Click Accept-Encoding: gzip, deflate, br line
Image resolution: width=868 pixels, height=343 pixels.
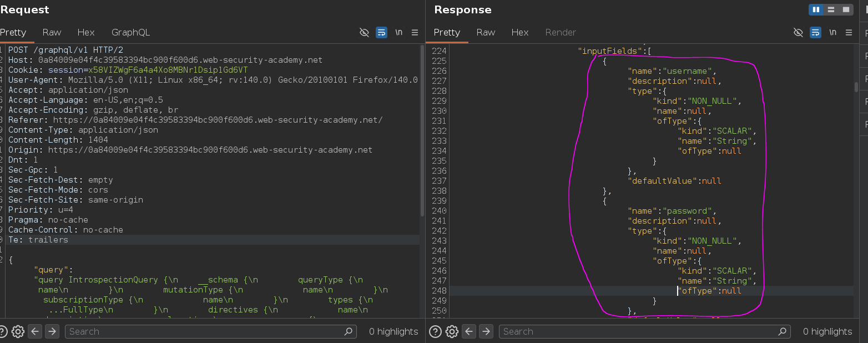point(93,110)
